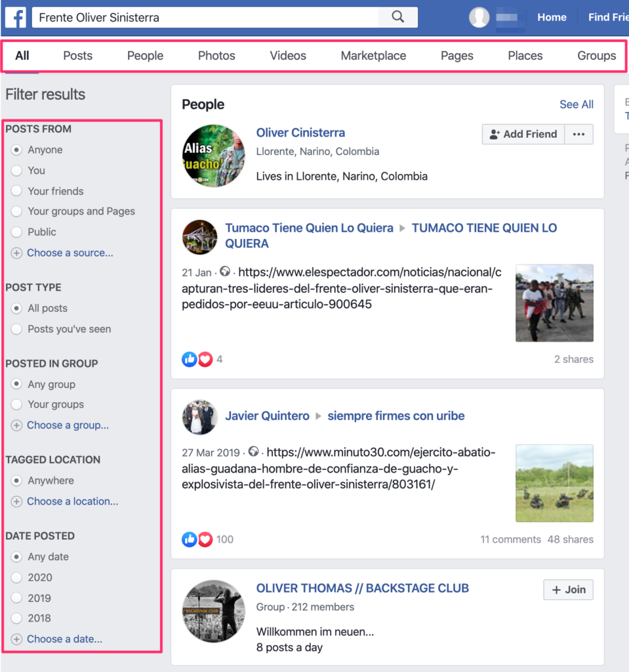Select the Public radio option
Image resolution: width=629 pixels, height=672 pixels.
16,232
